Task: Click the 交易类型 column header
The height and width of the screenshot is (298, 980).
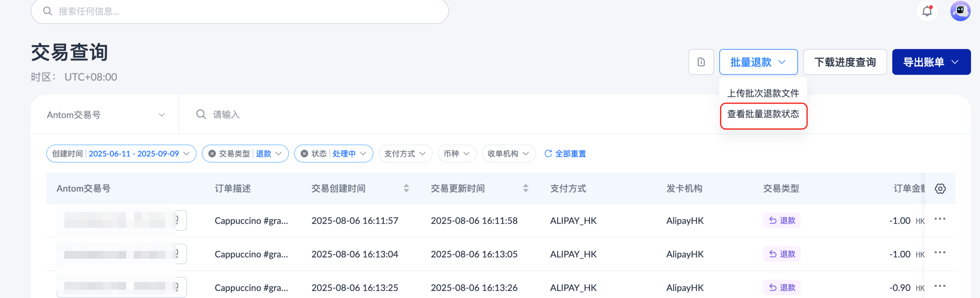Action: 780,188
